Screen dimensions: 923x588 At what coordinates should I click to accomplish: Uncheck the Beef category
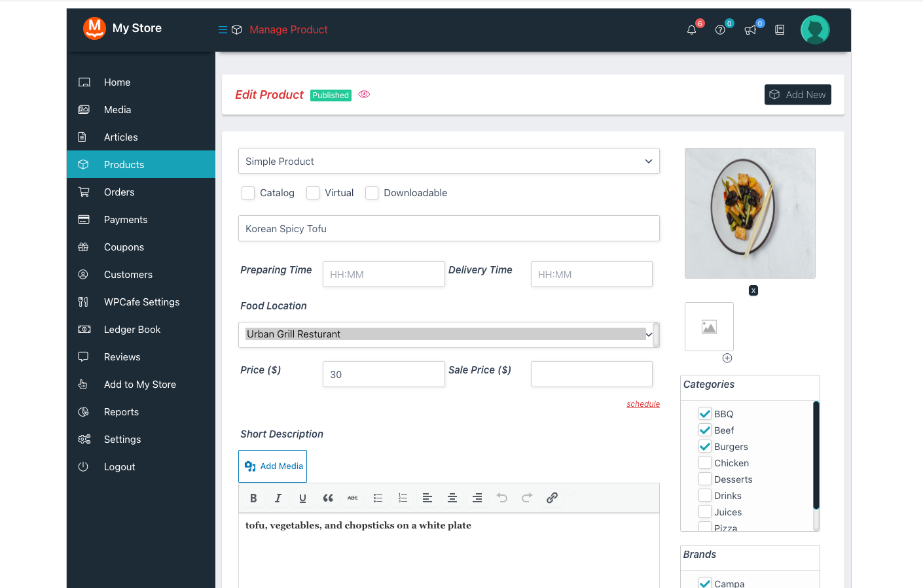tap(705, 430)
